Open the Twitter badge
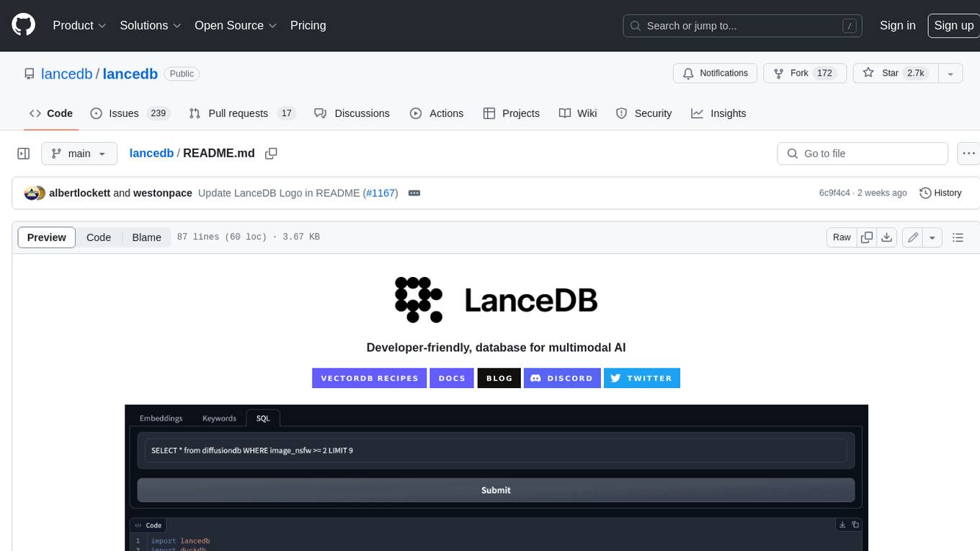980x551 pixels. pyautogui.click(x=642, y=378)
